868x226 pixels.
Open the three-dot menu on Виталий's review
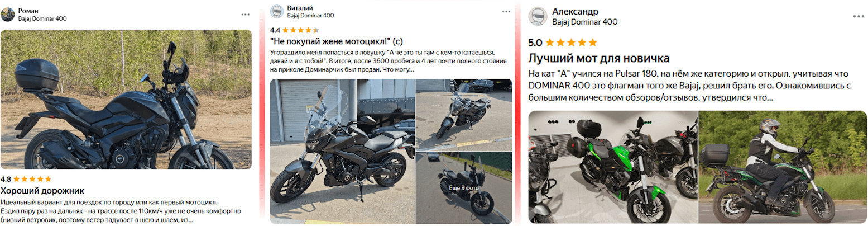506,12
